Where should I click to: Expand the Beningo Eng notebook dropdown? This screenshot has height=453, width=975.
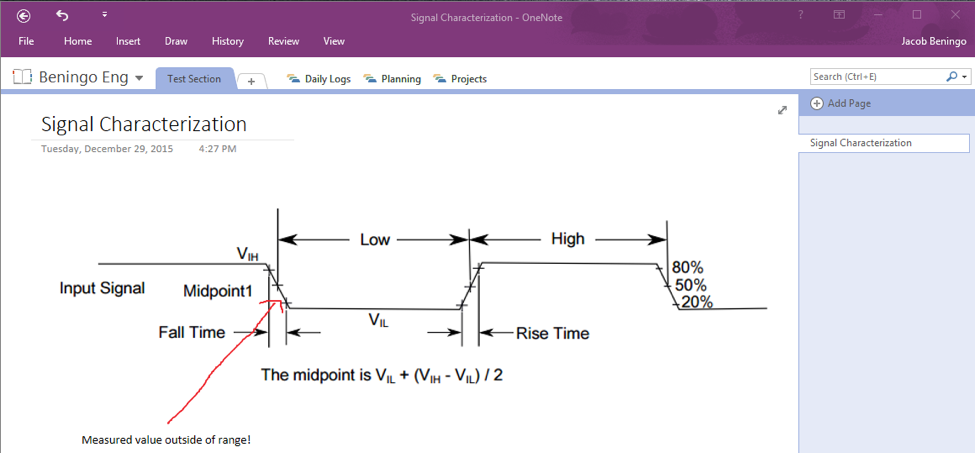pyautogui.click(x=139, y=78)
